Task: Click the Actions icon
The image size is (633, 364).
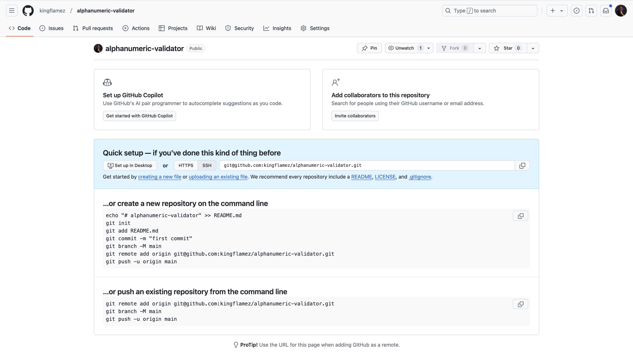Action: pyautogui.click(x=126, y=28)
